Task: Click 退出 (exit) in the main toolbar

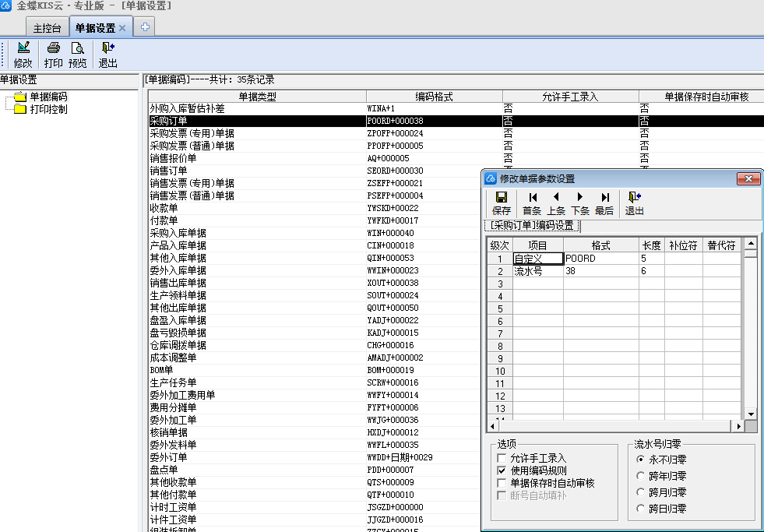Action: (x=107, y=48)
